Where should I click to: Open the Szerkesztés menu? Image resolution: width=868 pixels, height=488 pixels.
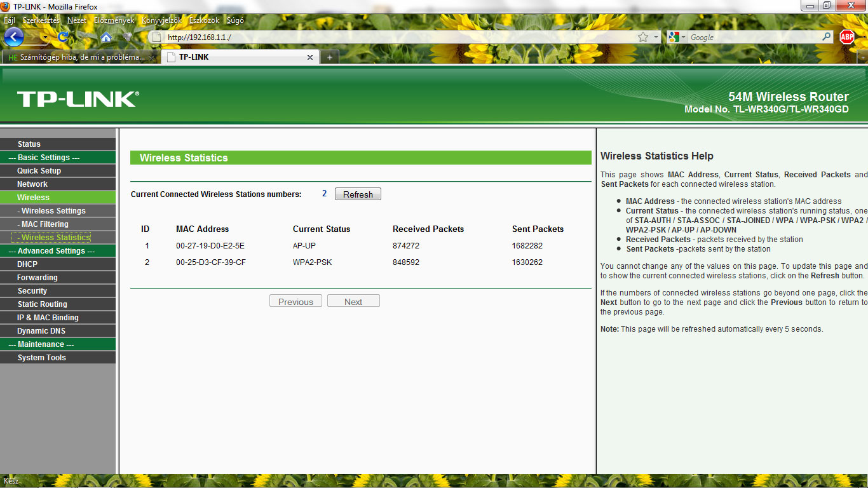(41, 20)
